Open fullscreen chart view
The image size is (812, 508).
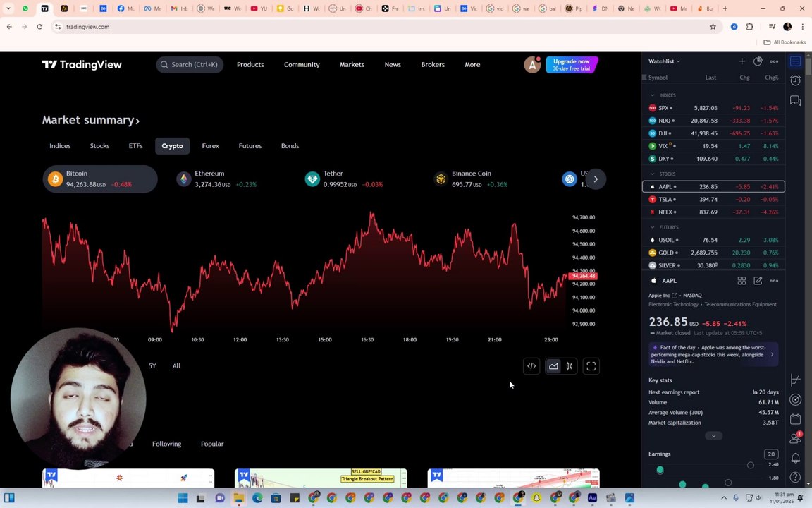[x=591, y=366]
